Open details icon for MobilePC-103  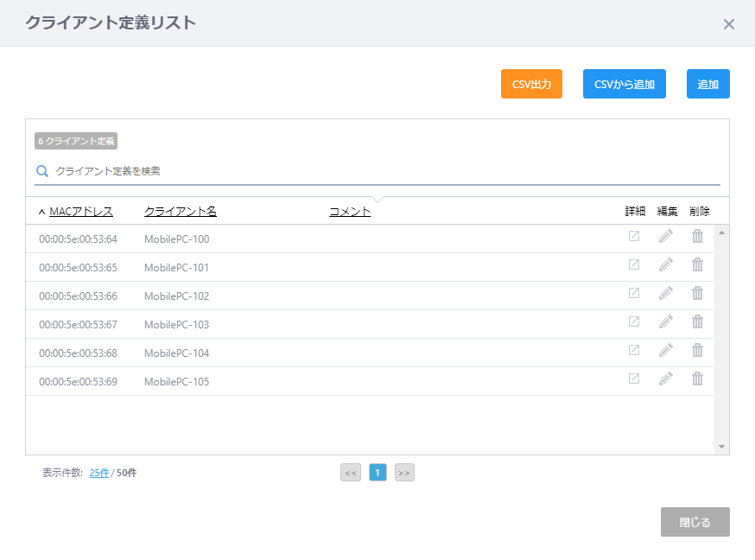coord(633,321)
